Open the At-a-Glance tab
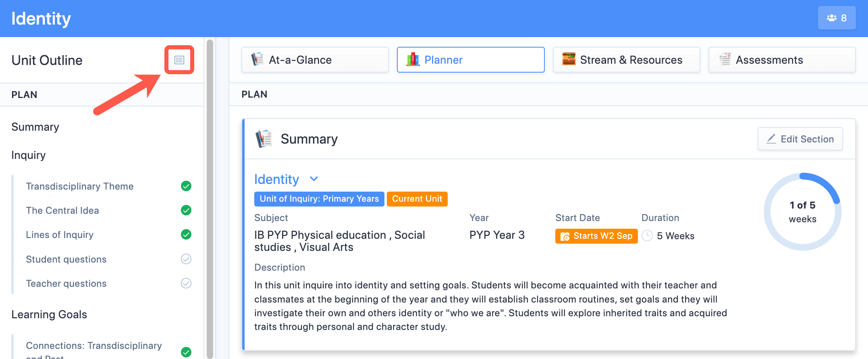Image resolution: width=868 pixels, height=359 pixels. (x=314, y=59)
